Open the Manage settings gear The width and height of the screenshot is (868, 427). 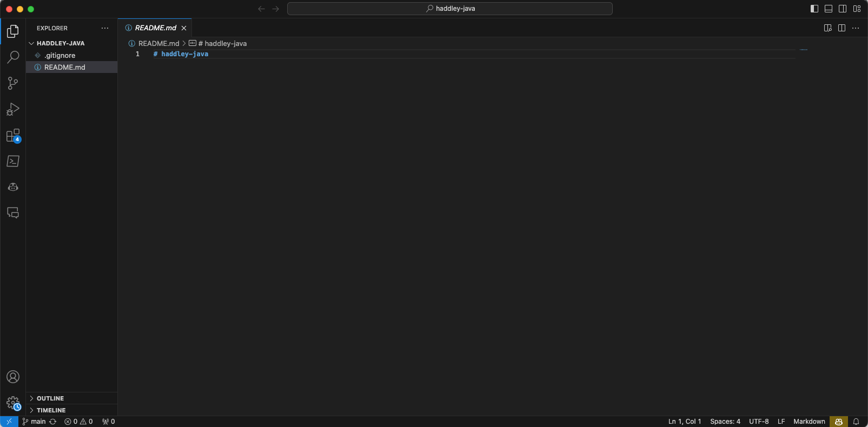pyautogui.click(x=13, y=403)
